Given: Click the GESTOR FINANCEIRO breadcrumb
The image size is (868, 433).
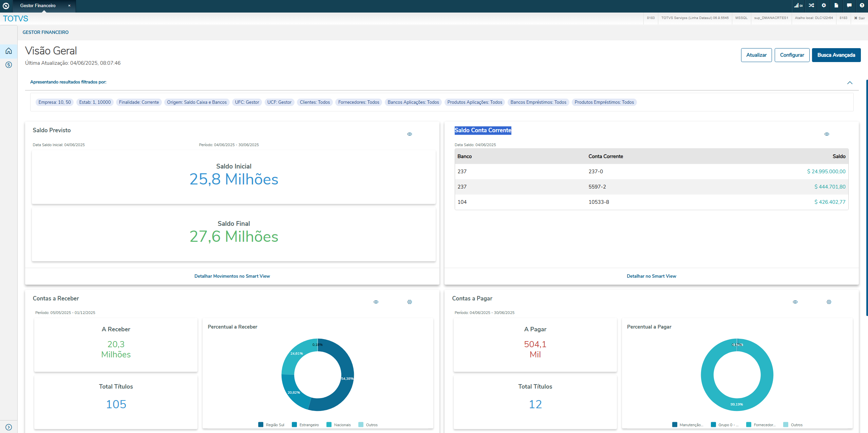Looking at the screenshot, I should coord(45,32).
